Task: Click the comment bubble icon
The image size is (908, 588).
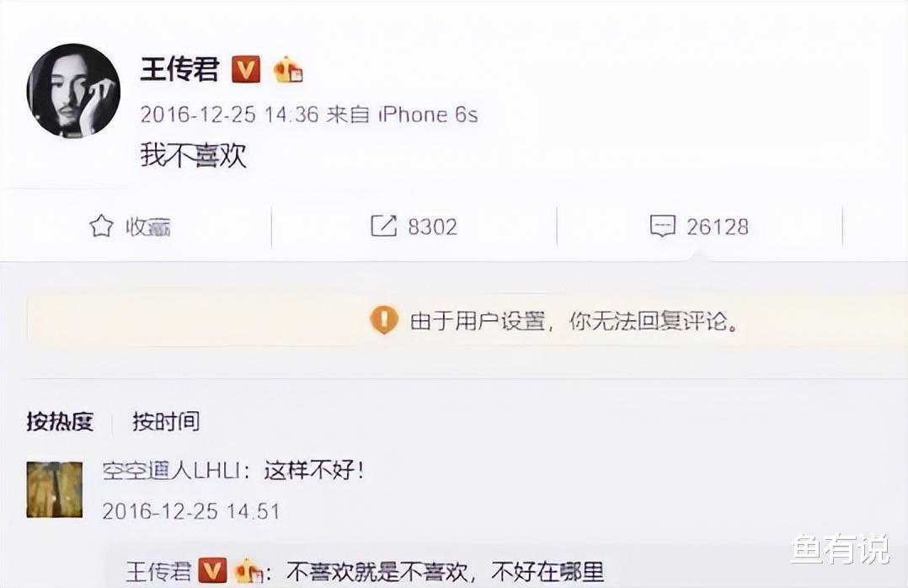Action: coord(662,226)
